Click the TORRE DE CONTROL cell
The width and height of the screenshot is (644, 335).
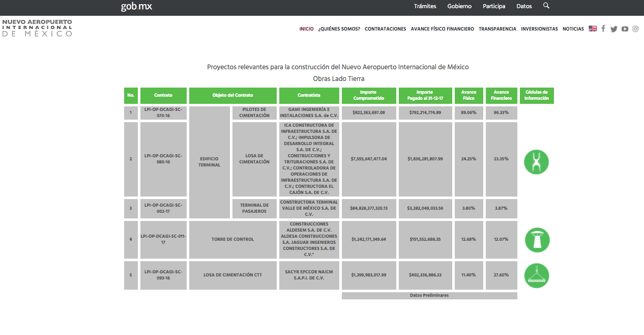tap(233, 239)
